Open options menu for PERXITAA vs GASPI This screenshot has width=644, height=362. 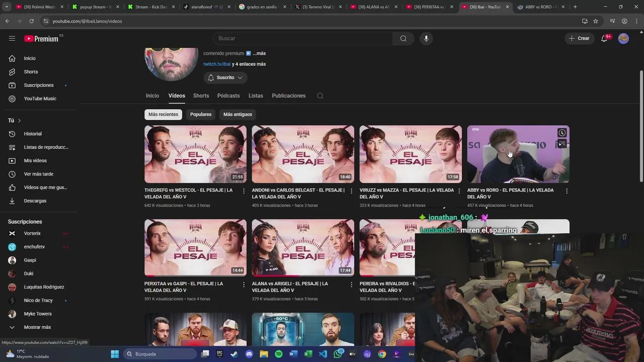(x=244, y=285)
